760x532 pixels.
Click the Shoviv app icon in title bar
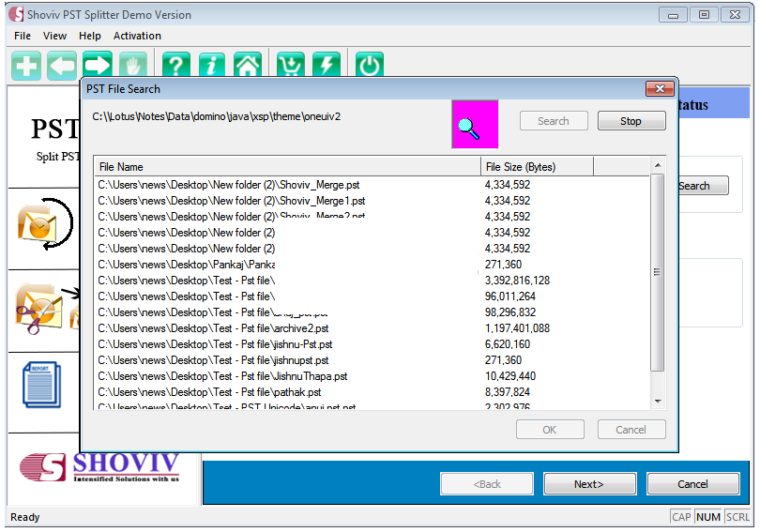pos(16,14)
